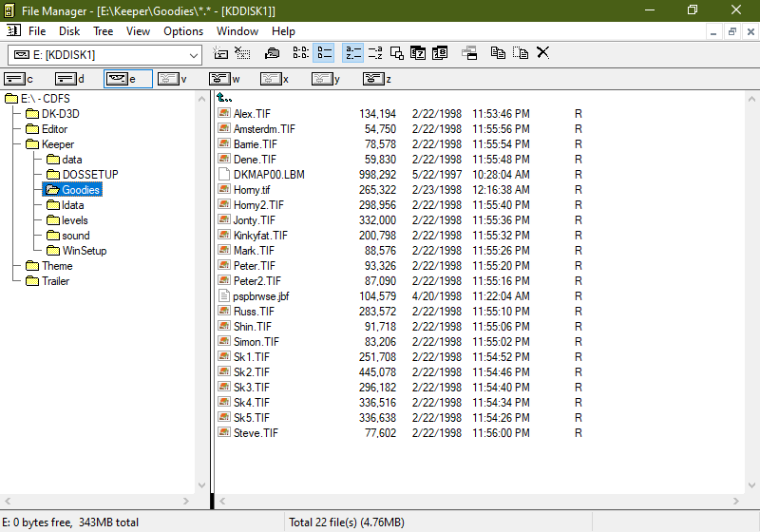The image size is (760, 532).
Task: Switch to drive c
Action: click(19, 79)
